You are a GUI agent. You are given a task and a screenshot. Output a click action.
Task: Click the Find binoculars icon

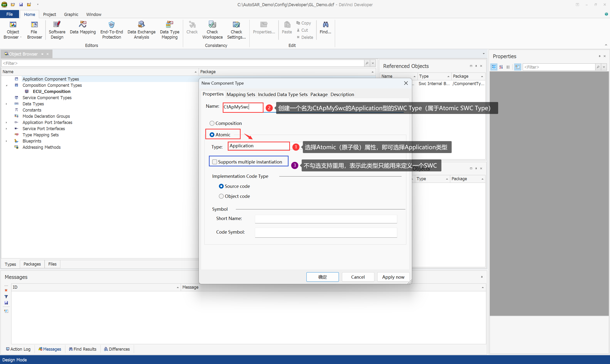(x=325, y=25)
